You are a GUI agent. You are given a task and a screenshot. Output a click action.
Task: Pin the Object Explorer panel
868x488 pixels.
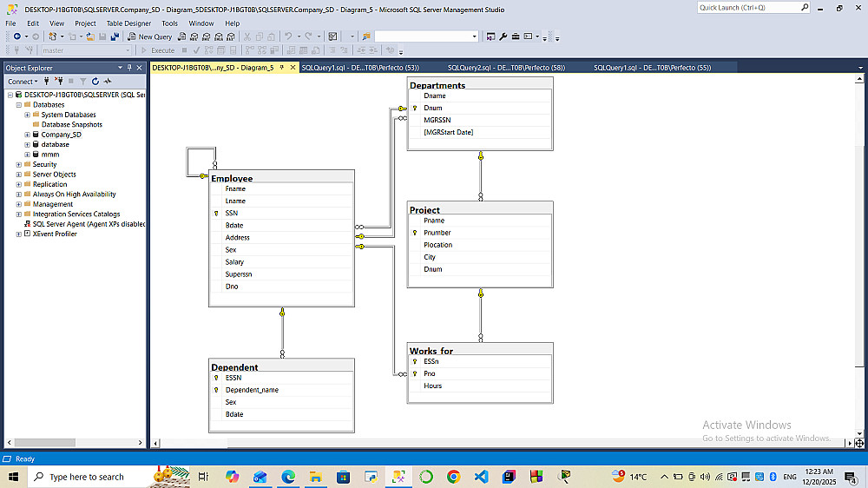click(129, 68)
